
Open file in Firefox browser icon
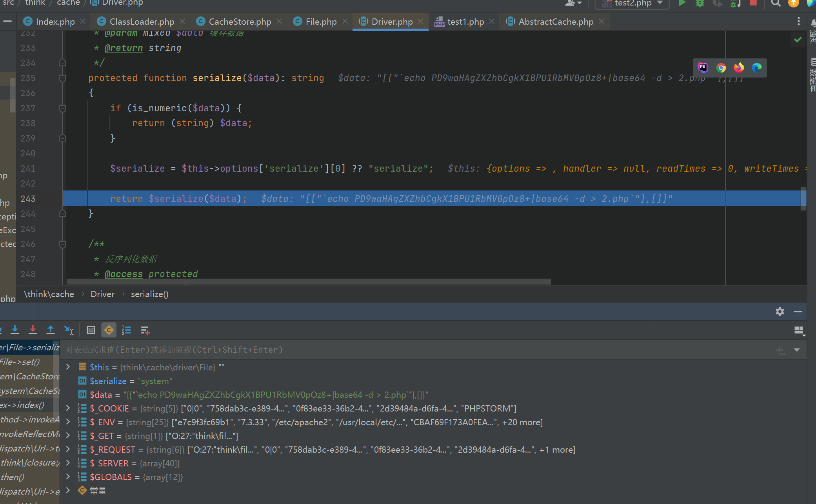click(x=739, y=68)
